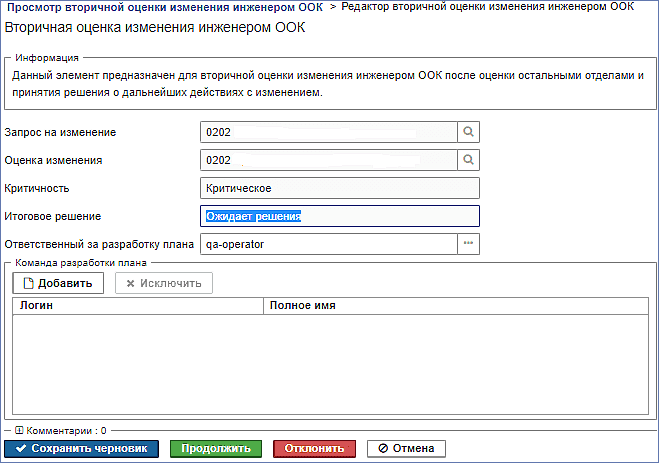Sort by the Полное имя column header
660x464 pixels.
(456, 306)
